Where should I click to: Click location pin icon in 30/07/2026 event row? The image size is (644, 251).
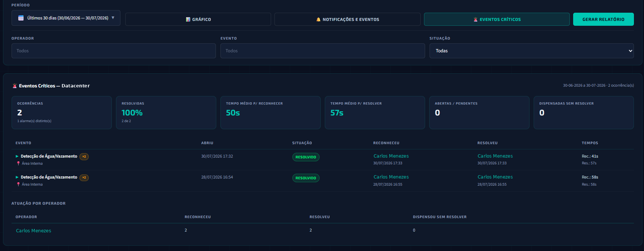pos(18,163)
